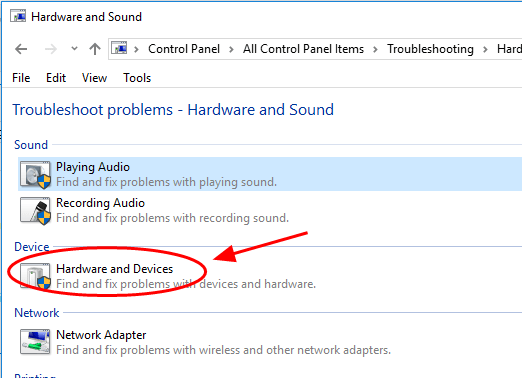Click the Network Adapter icon
Viewport: 522px width, 378px height.
pyautogui.click(x=35, y=342)
